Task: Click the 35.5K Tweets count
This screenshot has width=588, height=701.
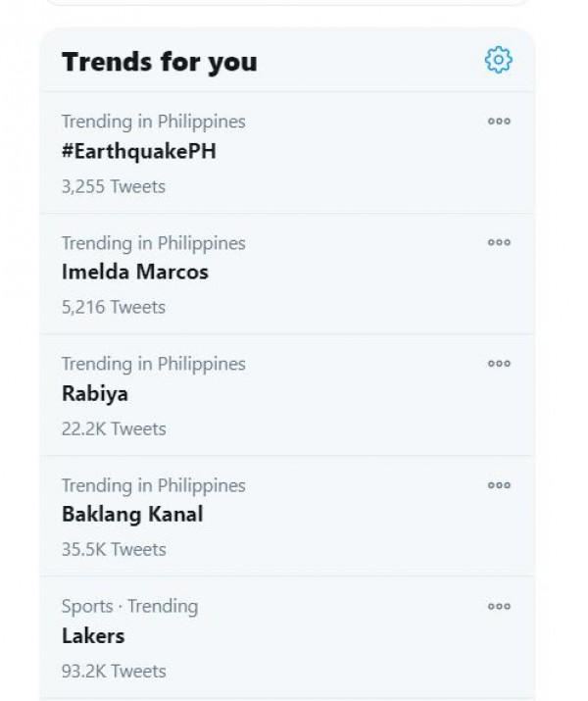Action: coord(114,549)
